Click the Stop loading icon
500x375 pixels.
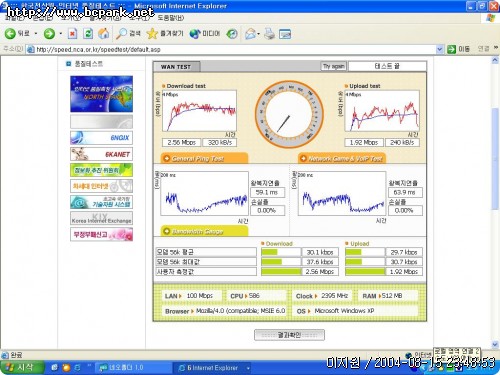pos(72,34)
